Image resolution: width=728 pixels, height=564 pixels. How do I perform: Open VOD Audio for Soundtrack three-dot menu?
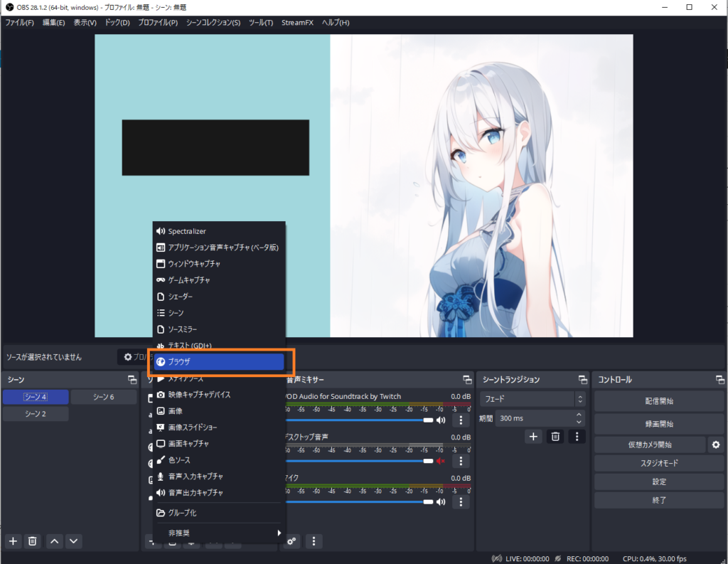(x=461, y=420)
